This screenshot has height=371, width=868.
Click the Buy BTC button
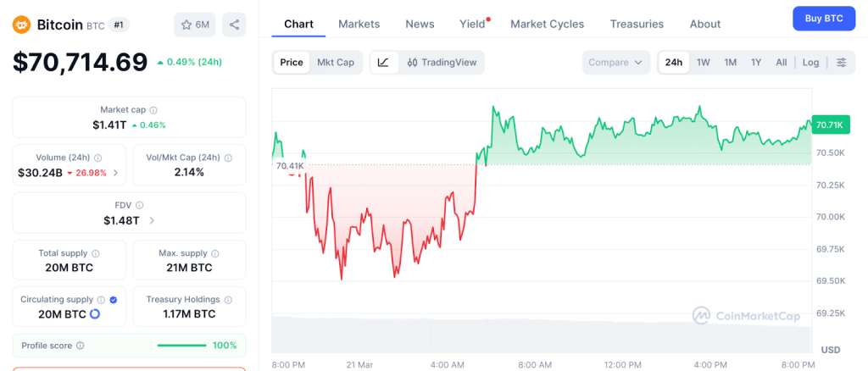pyautogui.click(x=823, y=19)
